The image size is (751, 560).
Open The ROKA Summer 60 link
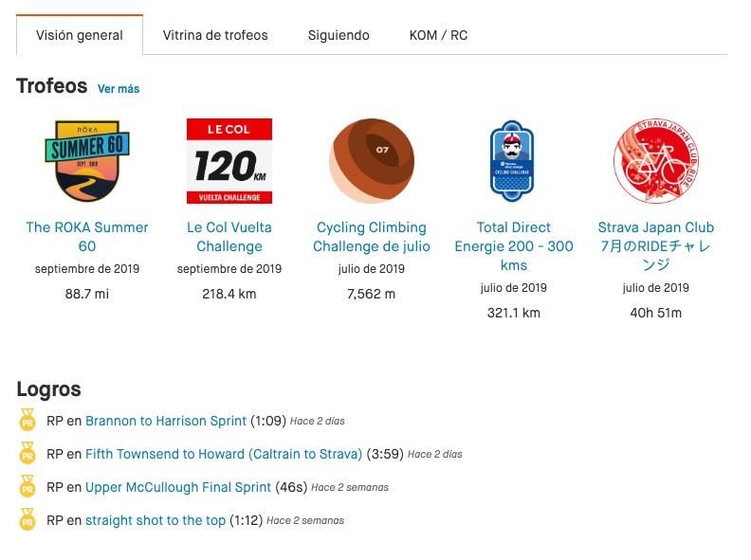coord(87,237)
